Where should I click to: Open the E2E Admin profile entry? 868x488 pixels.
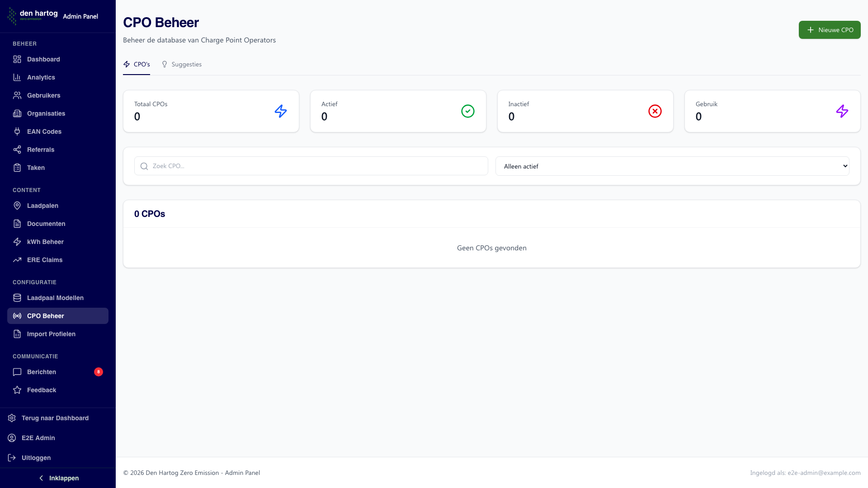point(38,438)
